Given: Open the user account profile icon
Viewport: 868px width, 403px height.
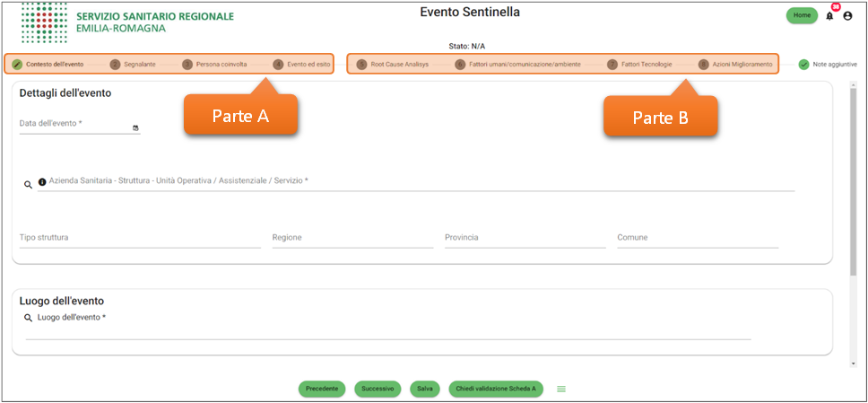Looking at the screenshot, I should [x=847, y=16].
